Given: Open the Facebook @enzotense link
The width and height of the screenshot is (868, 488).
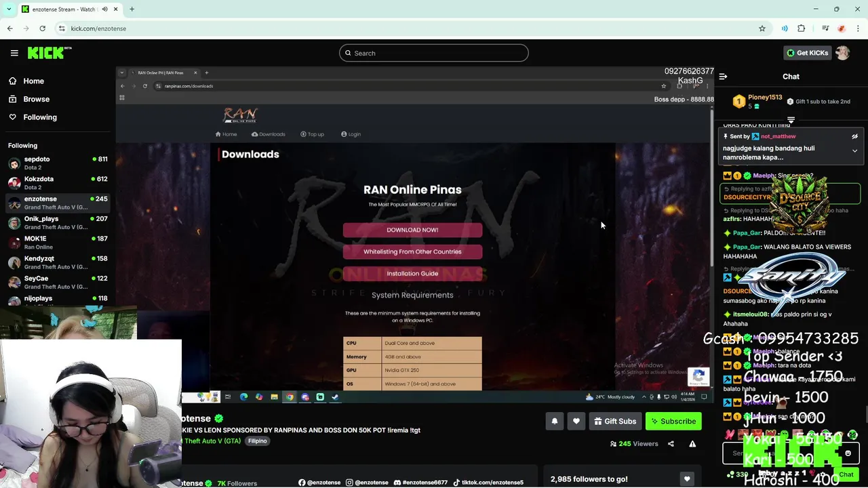Looking at the screenshot, I should [x=319, y=483].
